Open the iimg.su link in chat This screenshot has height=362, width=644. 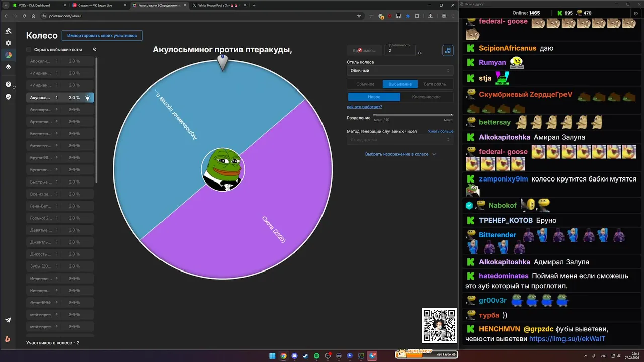(x=567, y=339)
